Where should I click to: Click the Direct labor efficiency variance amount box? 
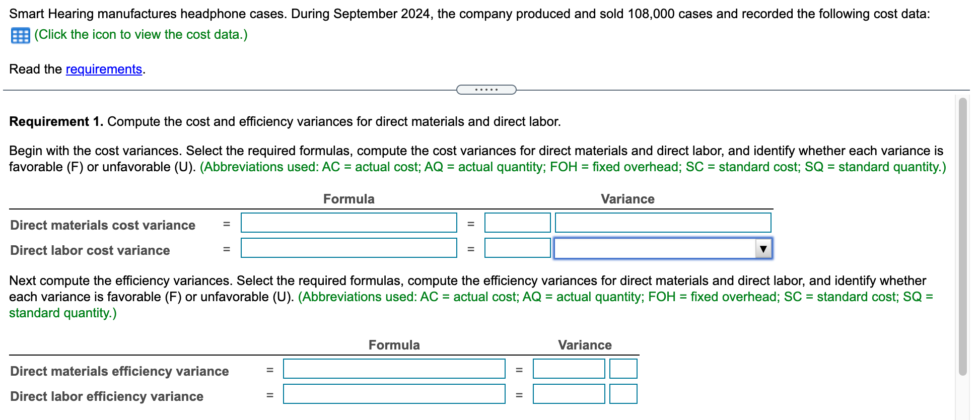point(569,394)
